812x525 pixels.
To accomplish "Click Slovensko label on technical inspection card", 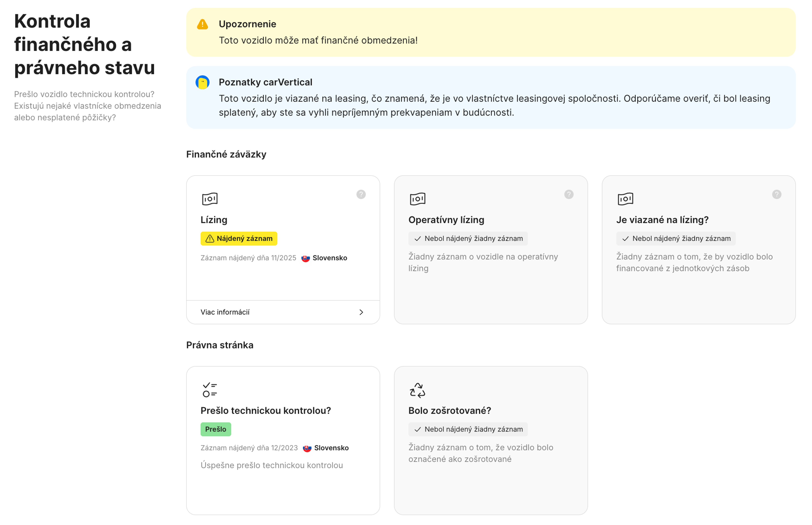I will pos(331,448).
